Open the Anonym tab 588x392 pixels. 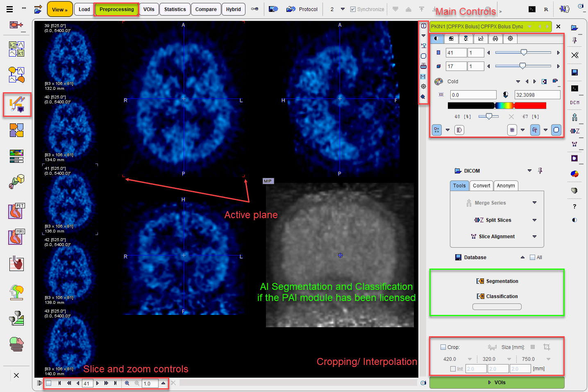coord(506,186)
